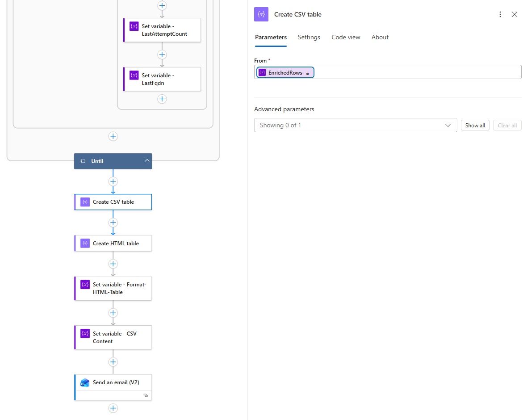523x420 pixels.
Task: Click the Set variable - CSV Content icon
Action: pyautogui.click(x=85, y=334)
